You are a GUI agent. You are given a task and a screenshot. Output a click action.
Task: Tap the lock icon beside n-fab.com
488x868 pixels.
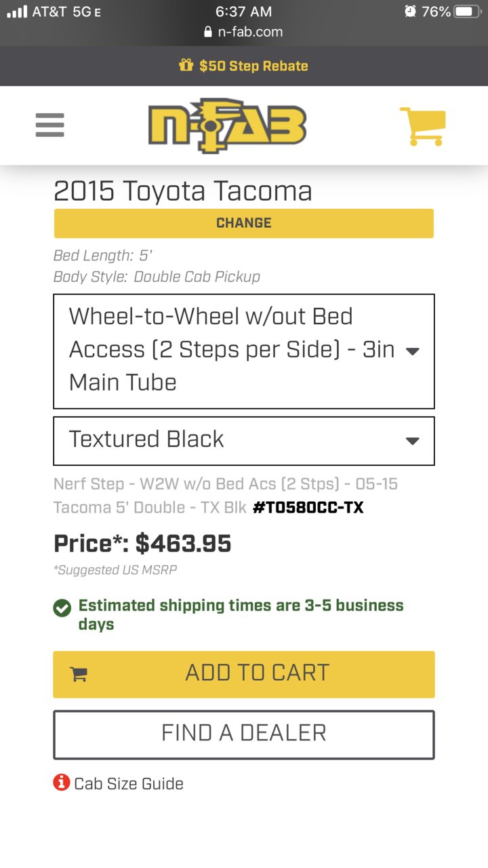coord(208,32)
